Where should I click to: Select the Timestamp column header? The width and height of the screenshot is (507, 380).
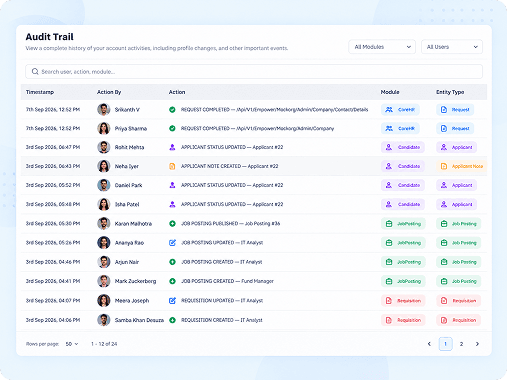click(40, 92)
